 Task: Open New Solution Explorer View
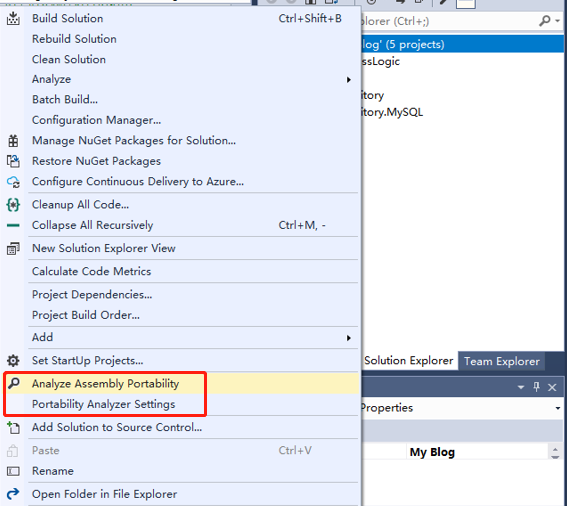tap(181, 248)
